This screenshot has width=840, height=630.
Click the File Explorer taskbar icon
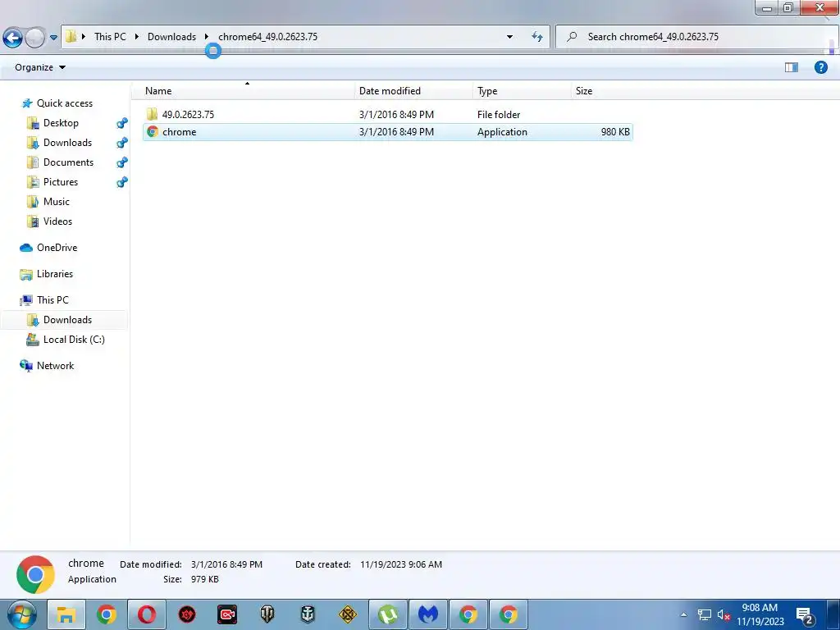66,614
